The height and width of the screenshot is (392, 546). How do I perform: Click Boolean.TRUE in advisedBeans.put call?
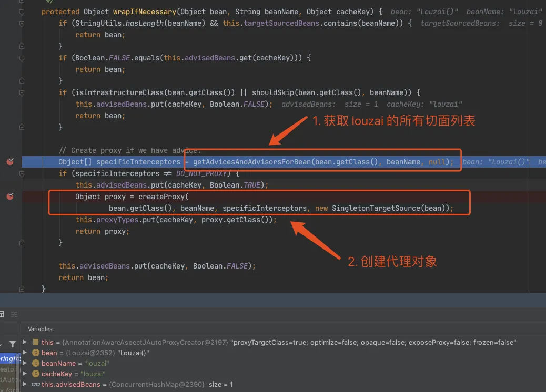235,185
